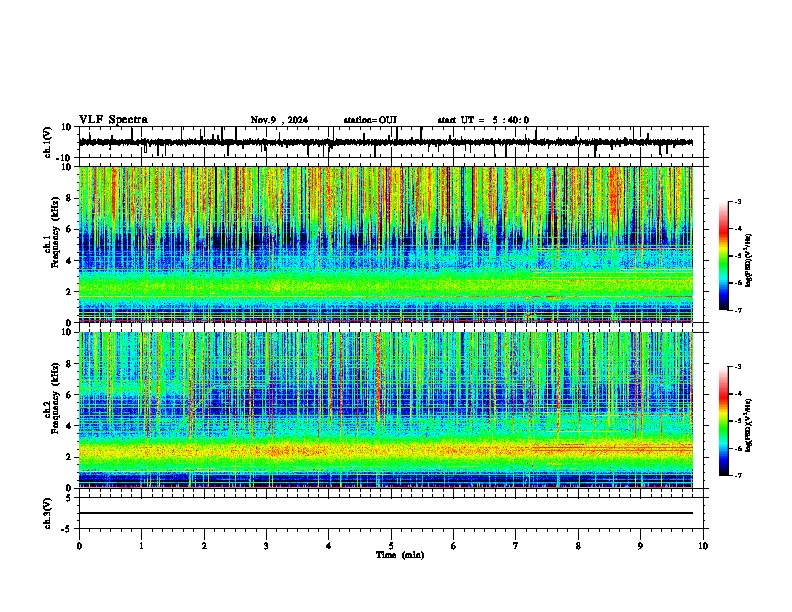This screenshot has width=792, height=612.
Task: Click the "10" tick on the time axis
Action: point(703,546)
